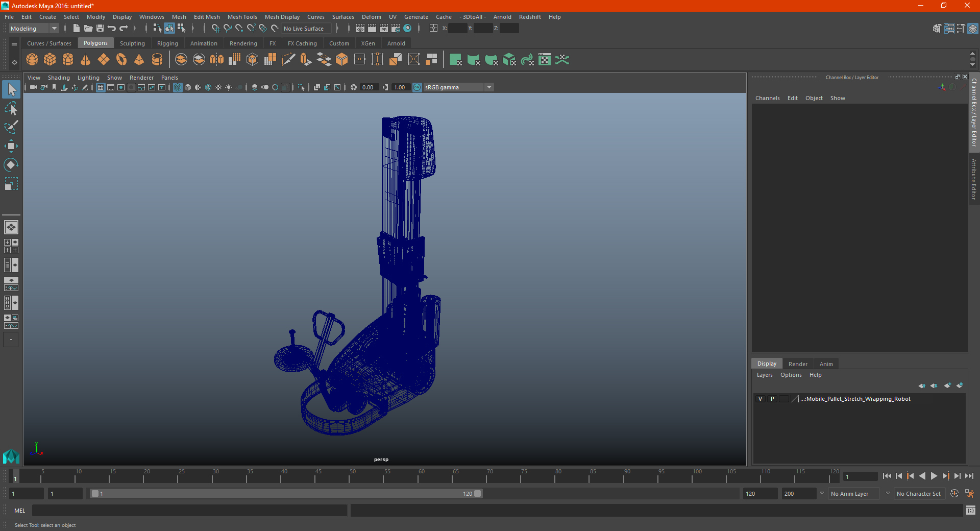Save the scene with the disk icon

point(100,29)
